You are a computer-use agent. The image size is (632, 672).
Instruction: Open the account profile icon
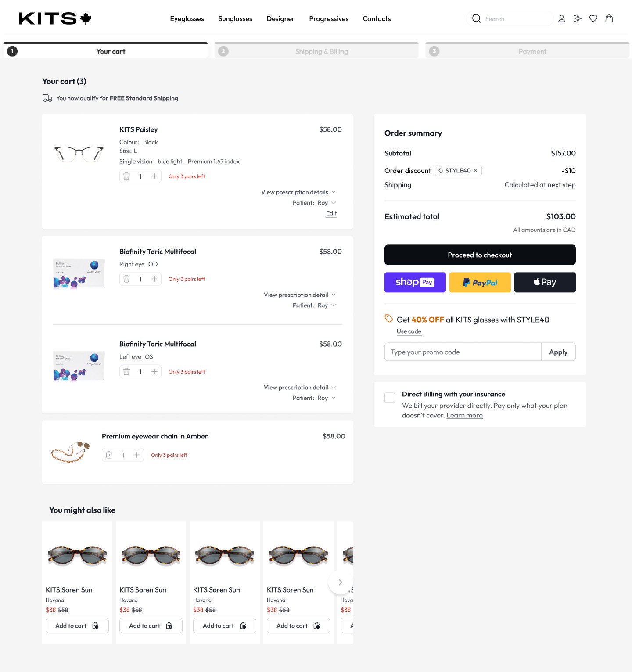[561, 18]
